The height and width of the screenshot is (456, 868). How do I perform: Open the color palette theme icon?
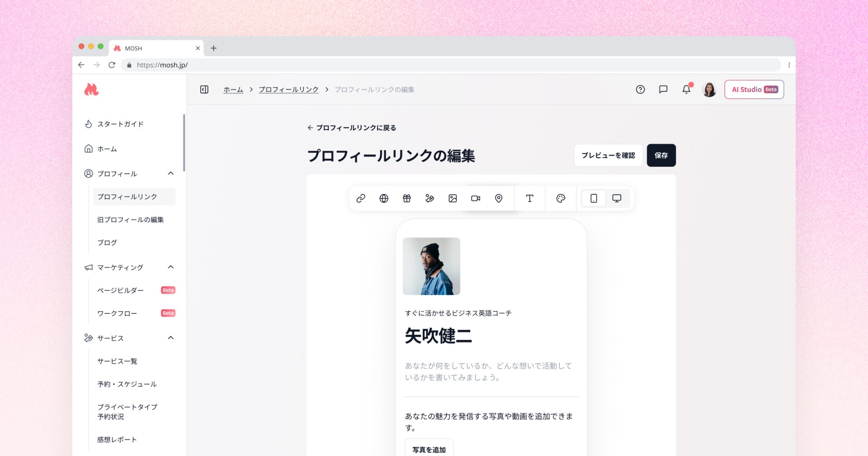point(561,198)
